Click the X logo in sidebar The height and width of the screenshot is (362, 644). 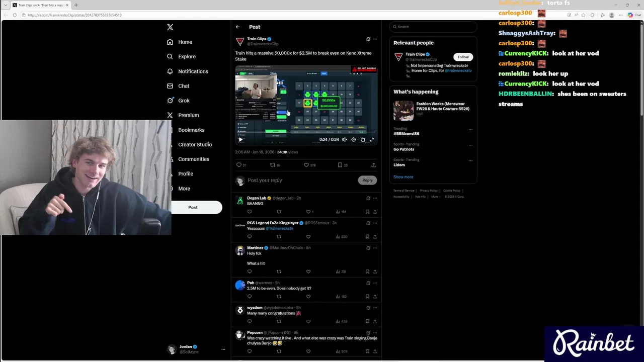(170, 27)
